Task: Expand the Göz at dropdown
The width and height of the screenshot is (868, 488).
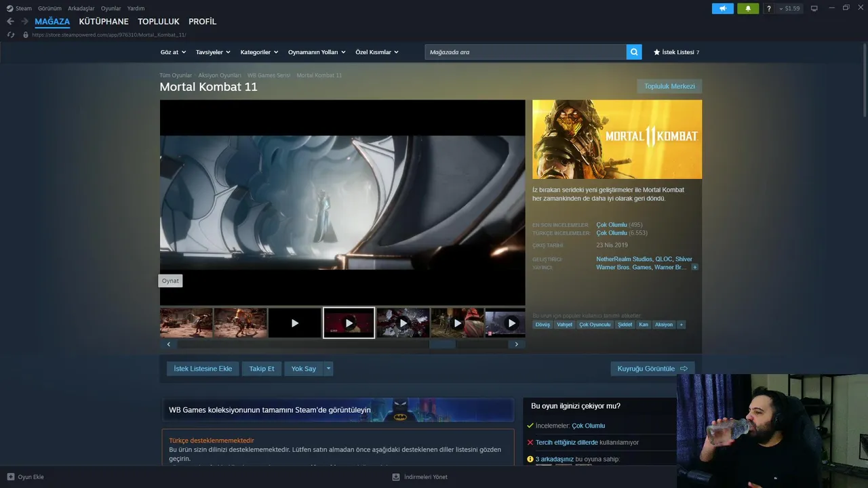Action: point(172,52)
